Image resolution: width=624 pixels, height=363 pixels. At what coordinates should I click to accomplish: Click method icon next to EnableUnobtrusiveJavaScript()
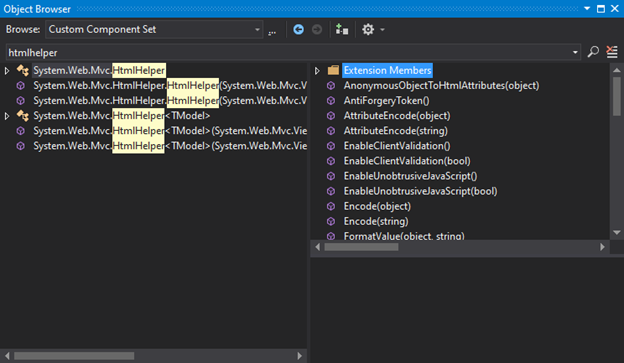[331, 176]
